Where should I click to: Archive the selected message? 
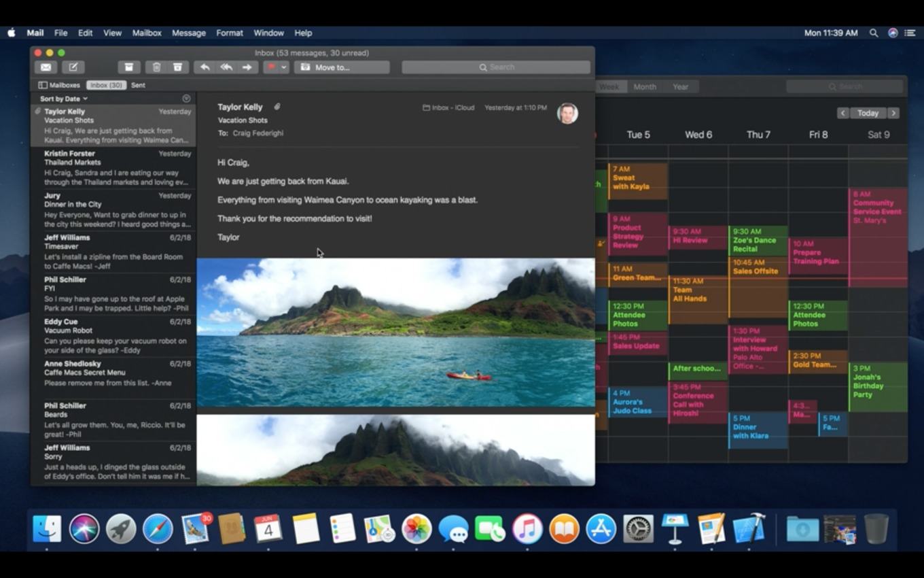pos(128,67)
